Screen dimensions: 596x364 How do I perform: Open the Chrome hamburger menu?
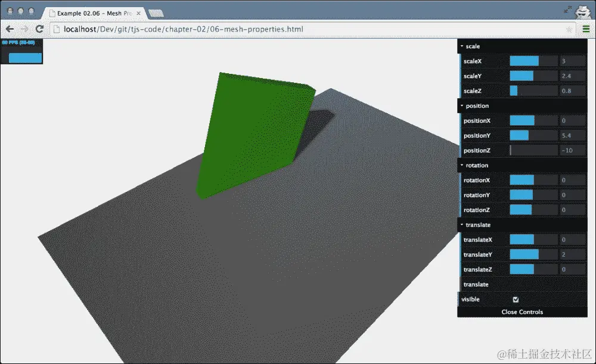coord(586,29)
